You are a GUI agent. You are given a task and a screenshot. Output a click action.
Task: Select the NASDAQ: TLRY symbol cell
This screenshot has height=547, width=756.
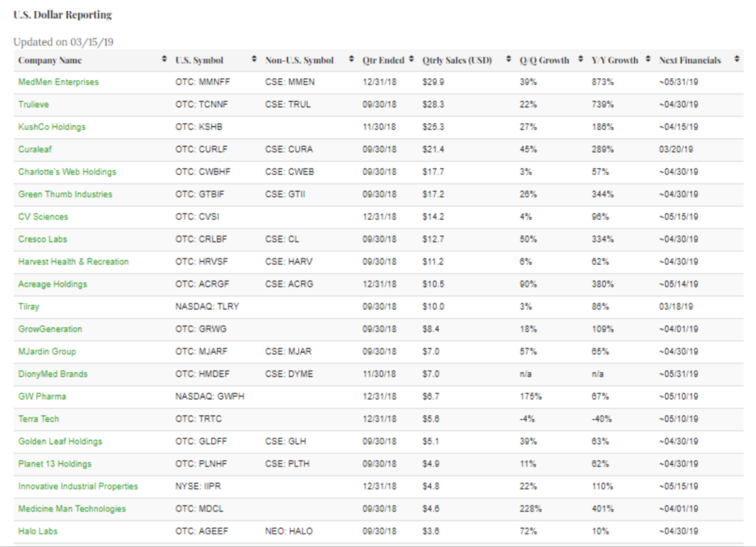click(207, 306)
